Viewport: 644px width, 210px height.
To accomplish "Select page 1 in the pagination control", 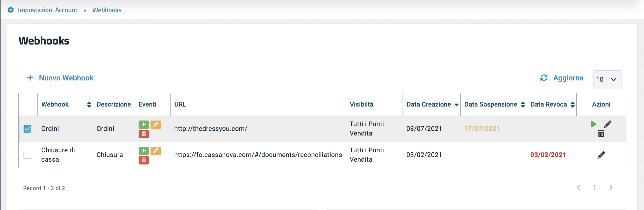I will coord(595,187).
